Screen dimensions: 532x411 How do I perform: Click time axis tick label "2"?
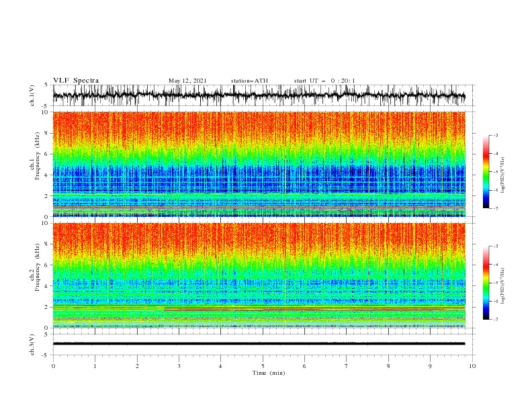tap(137, 366)
